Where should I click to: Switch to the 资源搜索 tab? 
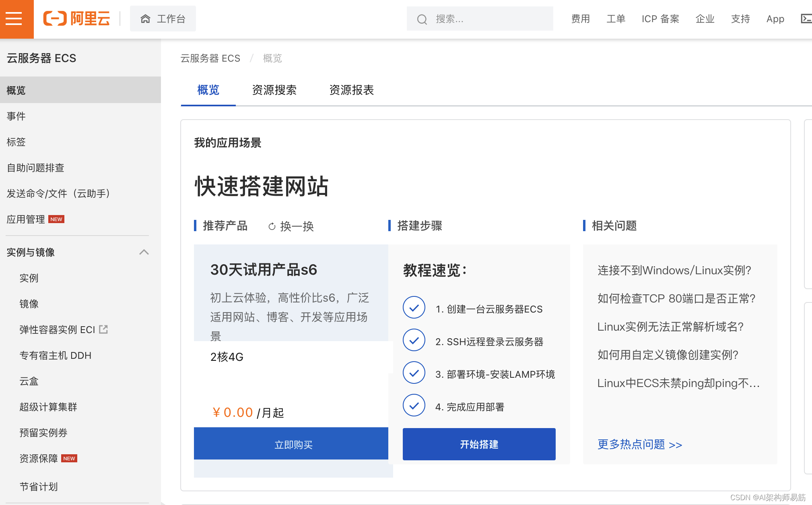[274, 90]
